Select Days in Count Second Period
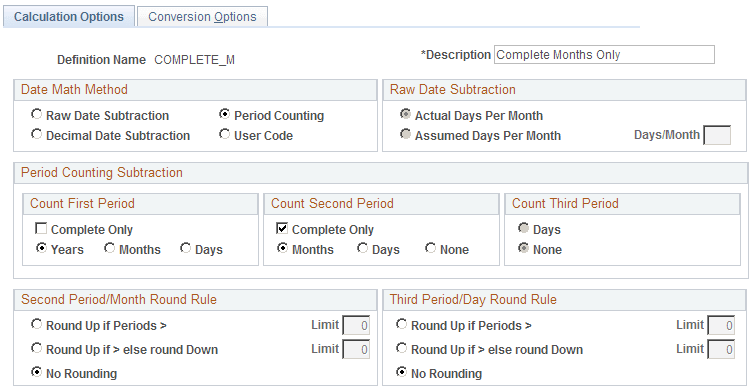 [363, 248]
